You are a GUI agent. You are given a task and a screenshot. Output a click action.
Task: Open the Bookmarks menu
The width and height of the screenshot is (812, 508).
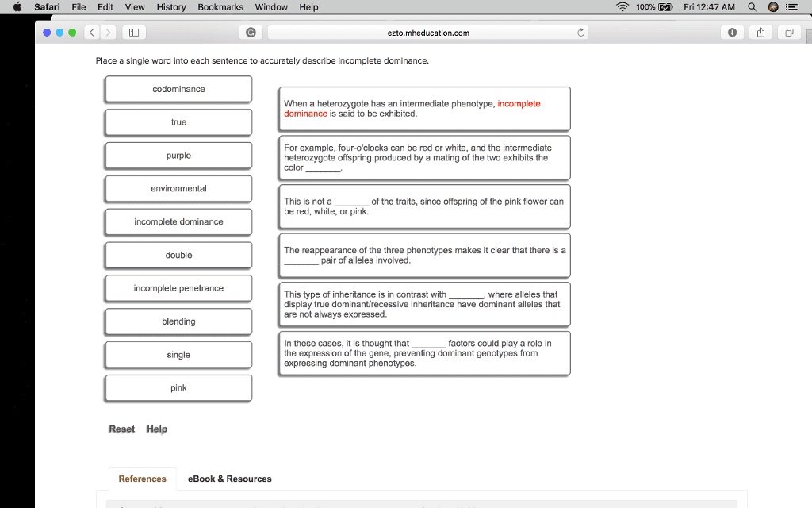220,7
